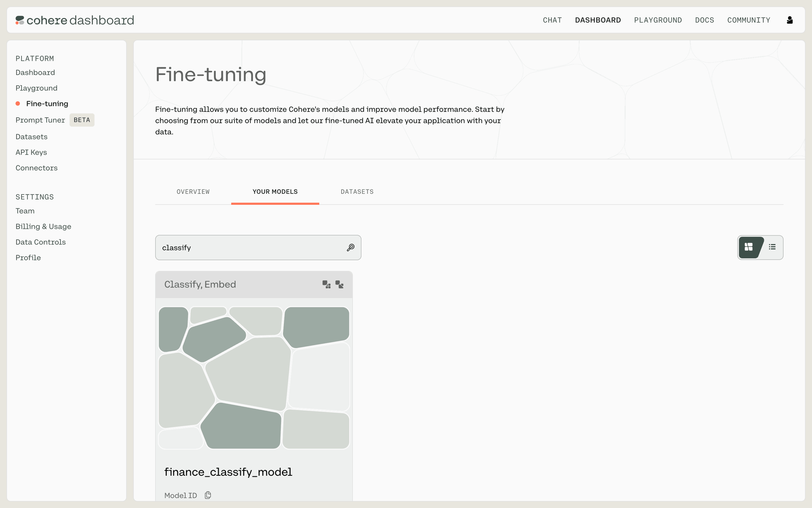
Task: Click the Cohere logo icon
Action: tap(20, 20)
